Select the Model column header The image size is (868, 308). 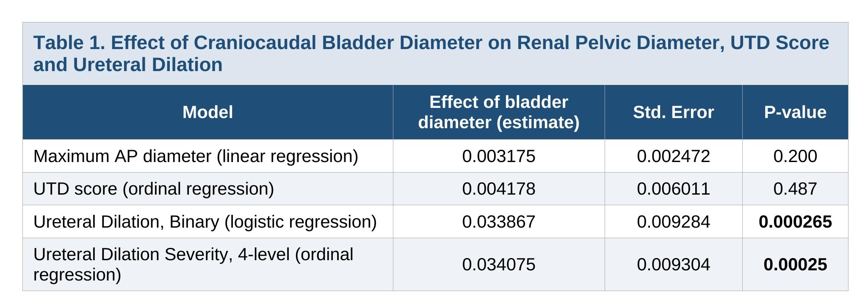(x=207, y=112)
